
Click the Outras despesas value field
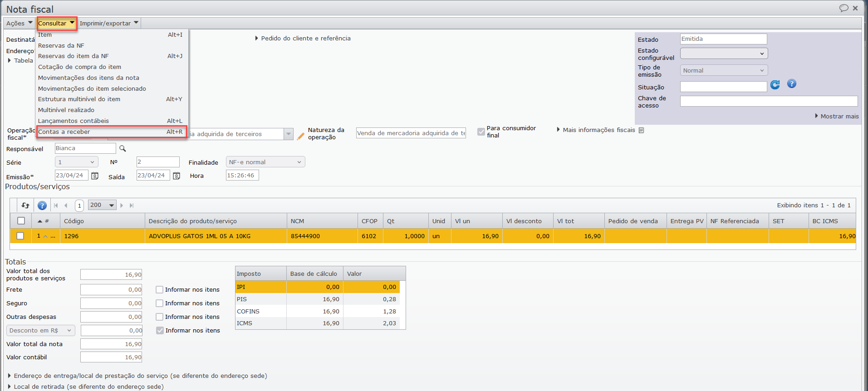pos(111,317)
